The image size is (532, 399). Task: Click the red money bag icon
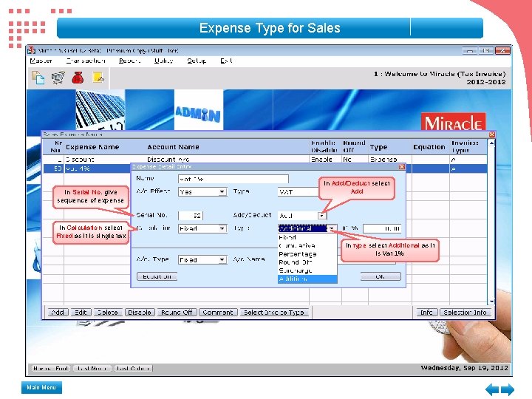[78, 78]
